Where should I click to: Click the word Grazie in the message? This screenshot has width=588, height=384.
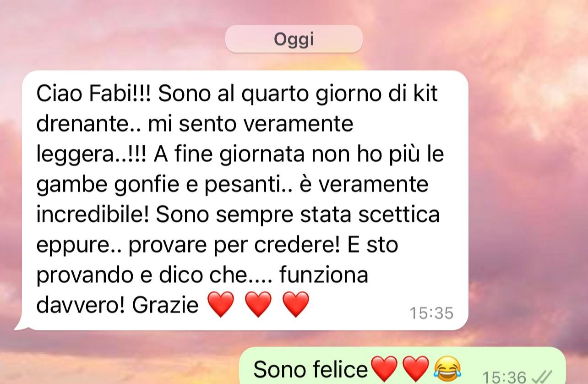(x=165, y=305)
